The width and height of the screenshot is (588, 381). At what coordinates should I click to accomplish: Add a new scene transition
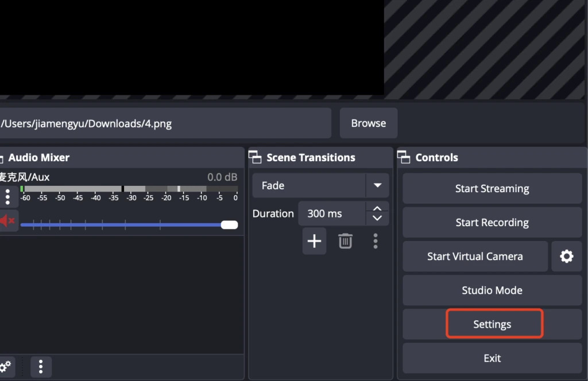[314, 241]
